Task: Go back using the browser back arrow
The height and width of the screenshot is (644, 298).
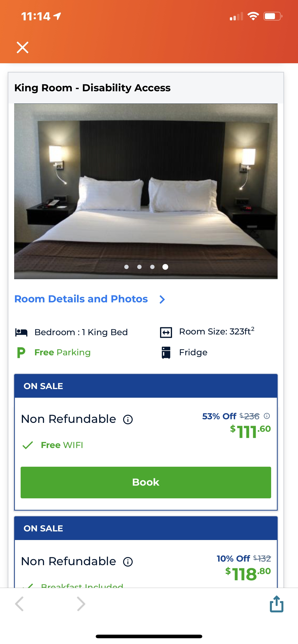Action: pyautogui.click(x=19, y=604)
